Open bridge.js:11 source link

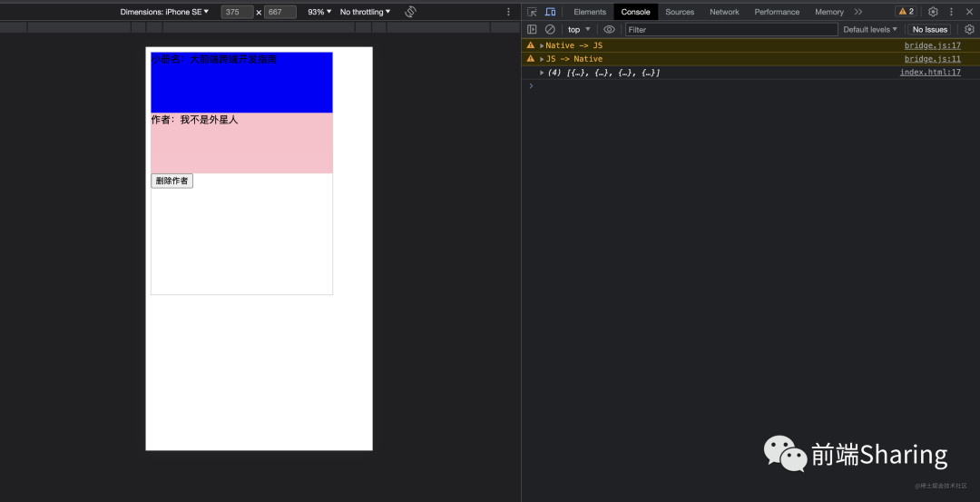point(933,59)
